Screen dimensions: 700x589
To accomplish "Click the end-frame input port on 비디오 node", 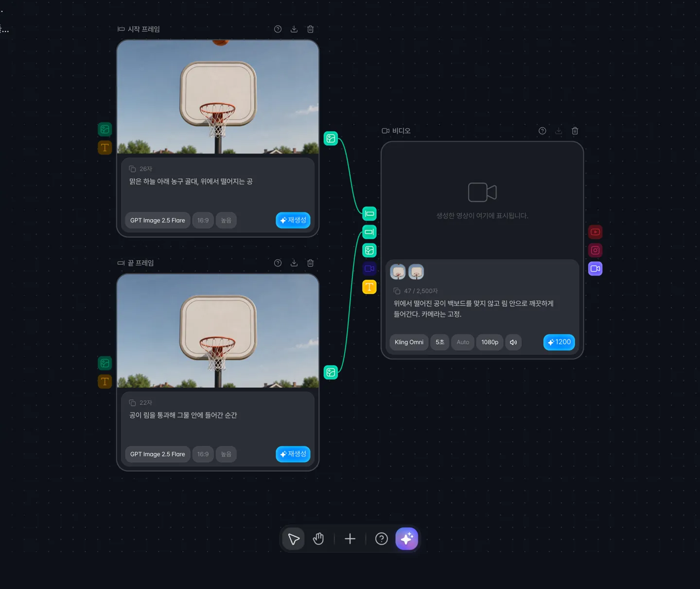I will point(369,232).
